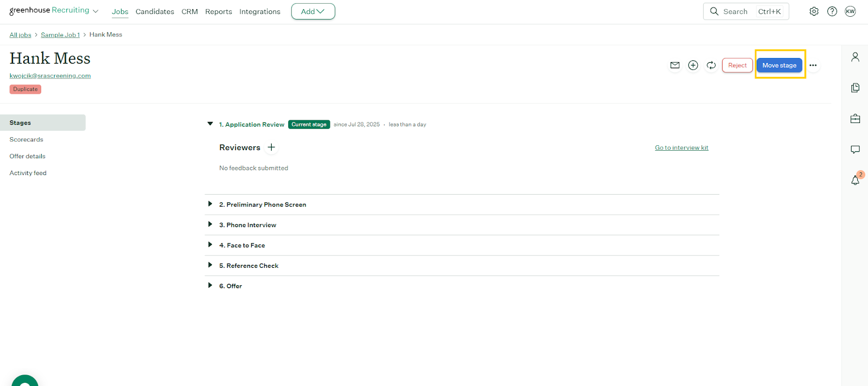
Task: Switch to the Scorecards section
Action: (x=27, y=139)
